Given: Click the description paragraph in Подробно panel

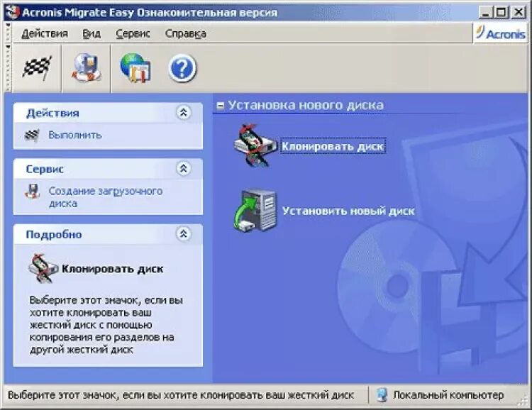Looking at the screenshot, I should (x=106, y=325).
